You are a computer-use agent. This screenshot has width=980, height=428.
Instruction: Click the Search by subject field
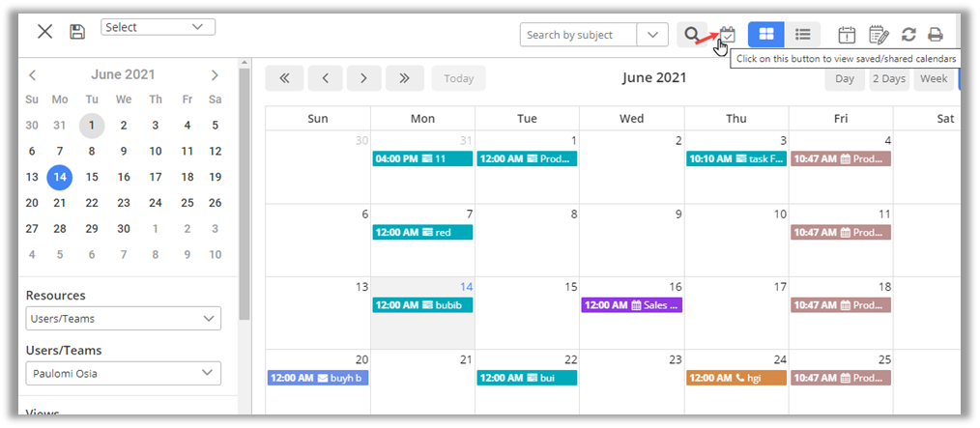[579, 35]
